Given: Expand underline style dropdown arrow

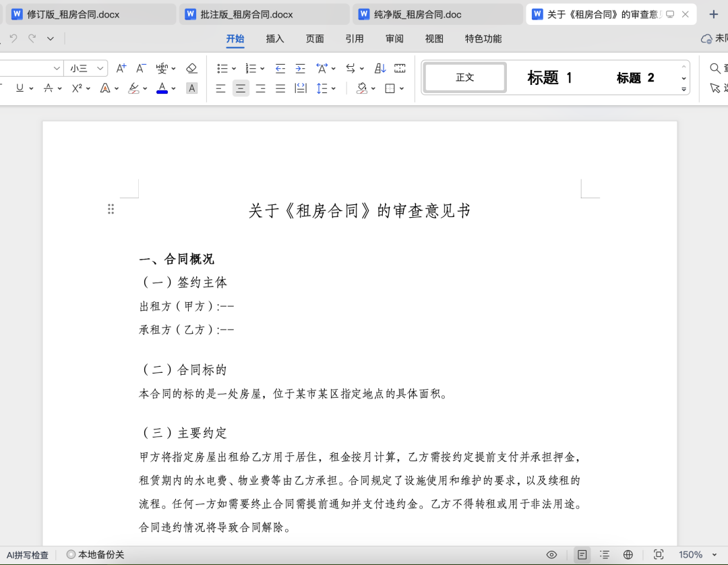Looking at the screenshot, I should click(x=31, y=88).
